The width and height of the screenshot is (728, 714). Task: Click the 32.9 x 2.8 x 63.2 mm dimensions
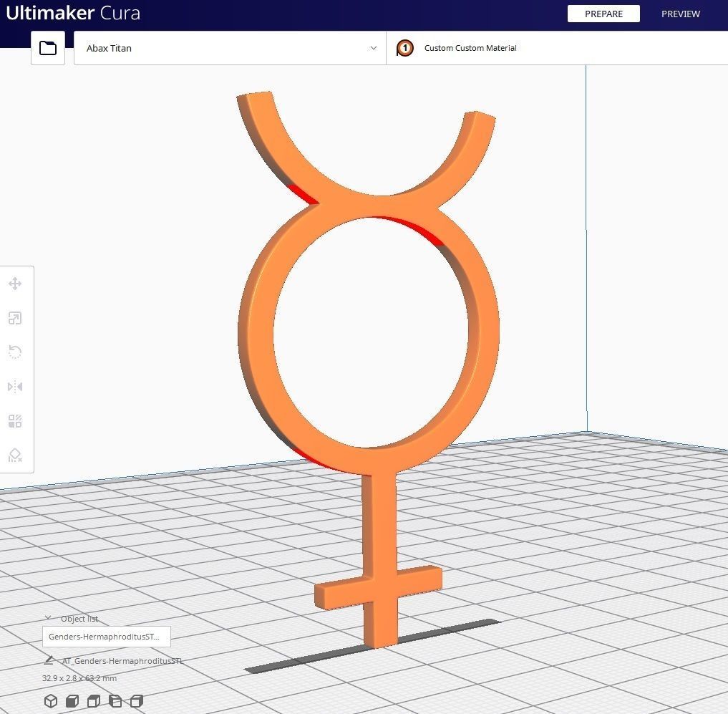[x=79, y=677]
